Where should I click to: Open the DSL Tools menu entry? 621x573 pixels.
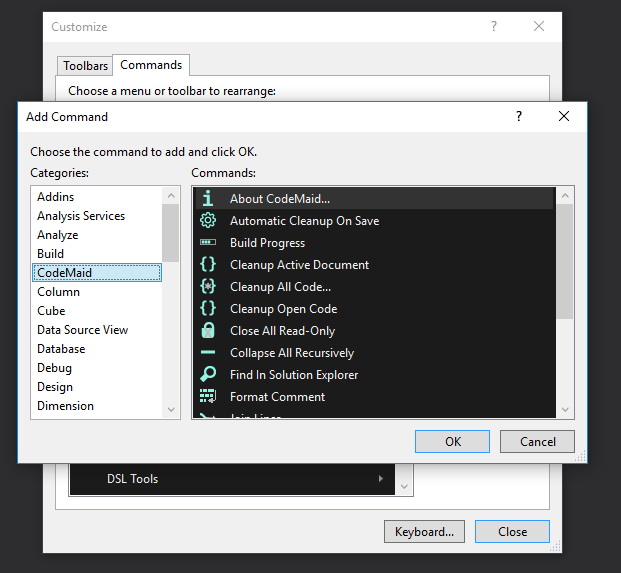tap(232, 479)
